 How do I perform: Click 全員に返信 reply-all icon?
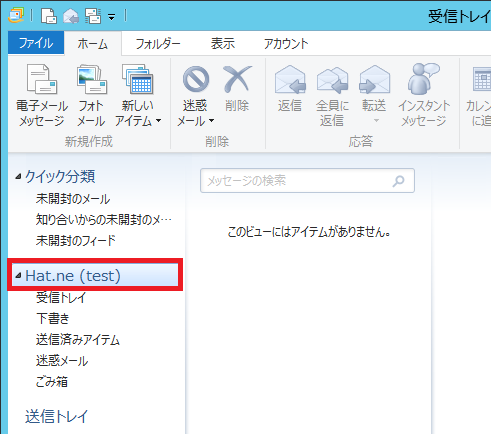click(332, 79)
